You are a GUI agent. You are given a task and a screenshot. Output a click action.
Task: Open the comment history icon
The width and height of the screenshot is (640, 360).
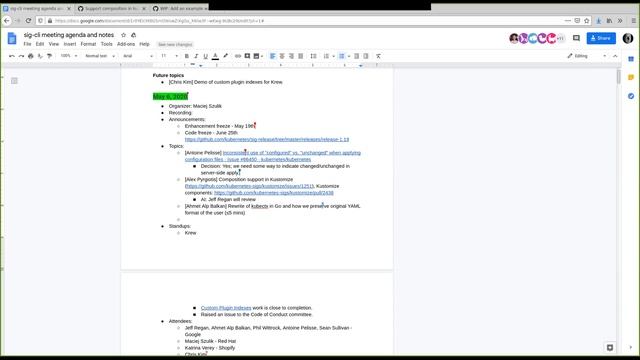coord(576,38)
